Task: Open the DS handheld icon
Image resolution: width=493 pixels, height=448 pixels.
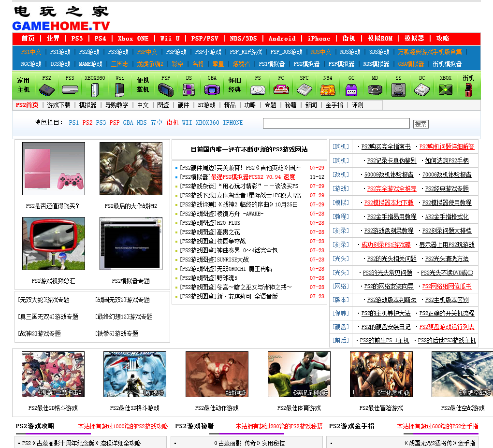Action: click(x=188, y=89)
